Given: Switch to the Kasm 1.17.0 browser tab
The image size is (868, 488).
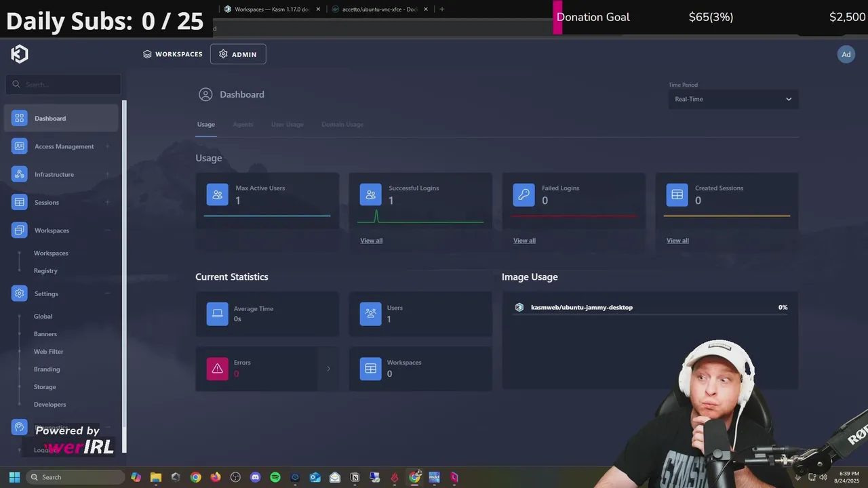Looking at the screenshot, I should [271, 9].
